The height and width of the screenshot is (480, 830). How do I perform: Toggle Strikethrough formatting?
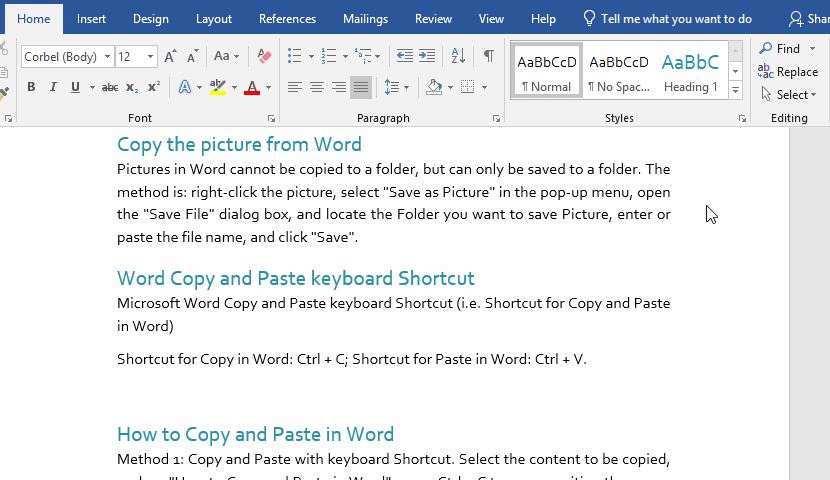pos(110,87)
